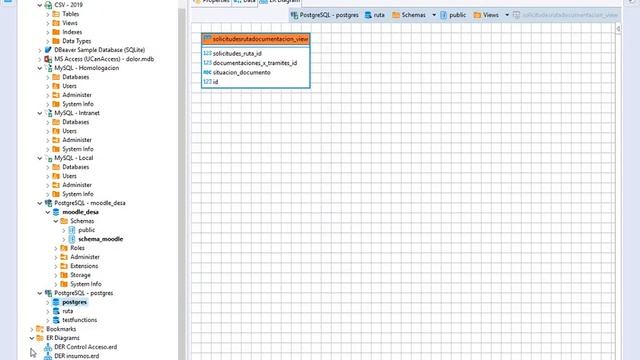Collapse the MySQL - Homologacion node
The image size is (640, 360).
click(x=40, y=68)
